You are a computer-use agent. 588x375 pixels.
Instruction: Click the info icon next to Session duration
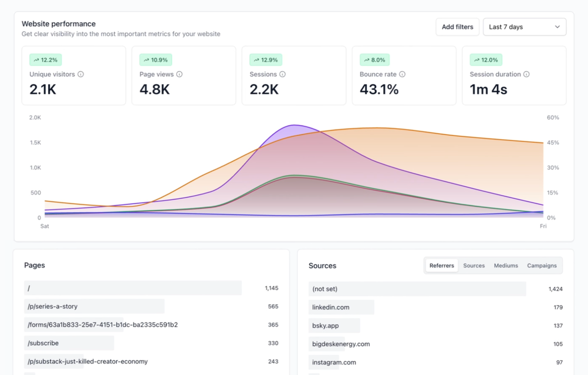click(x=526, y=74)
